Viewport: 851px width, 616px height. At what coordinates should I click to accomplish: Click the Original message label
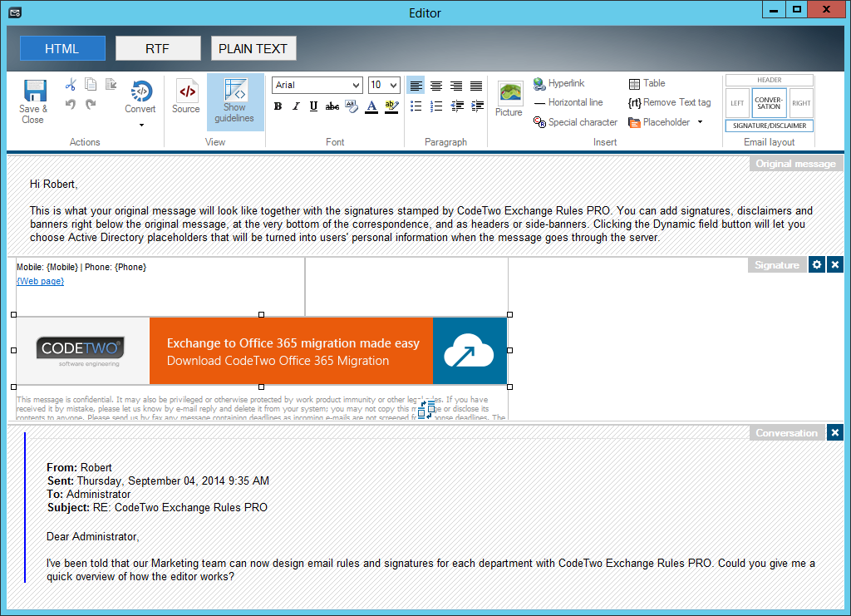point(795,164)
